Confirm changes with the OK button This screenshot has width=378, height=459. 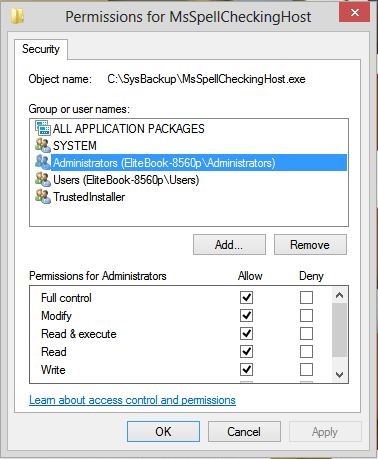(x=163, y=432)
